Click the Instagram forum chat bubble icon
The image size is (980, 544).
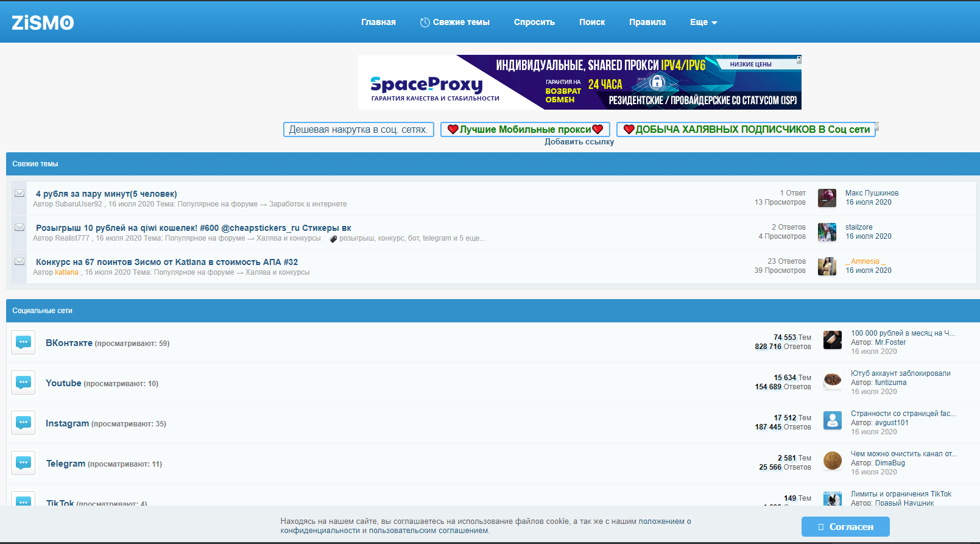[x=23, y=423]
